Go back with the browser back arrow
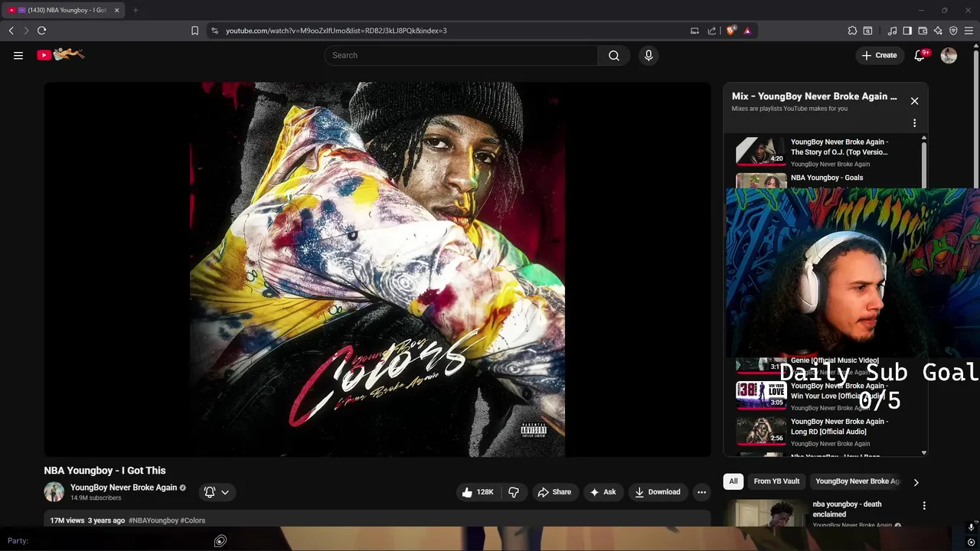Viewport: 980px width, 551px height. 11,31
